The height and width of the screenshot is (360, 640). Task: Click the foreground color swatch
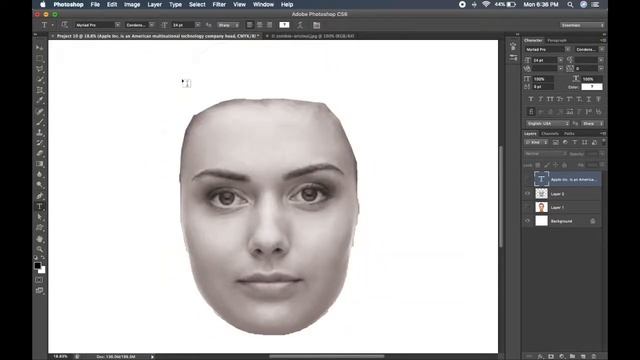pos(38,266)
